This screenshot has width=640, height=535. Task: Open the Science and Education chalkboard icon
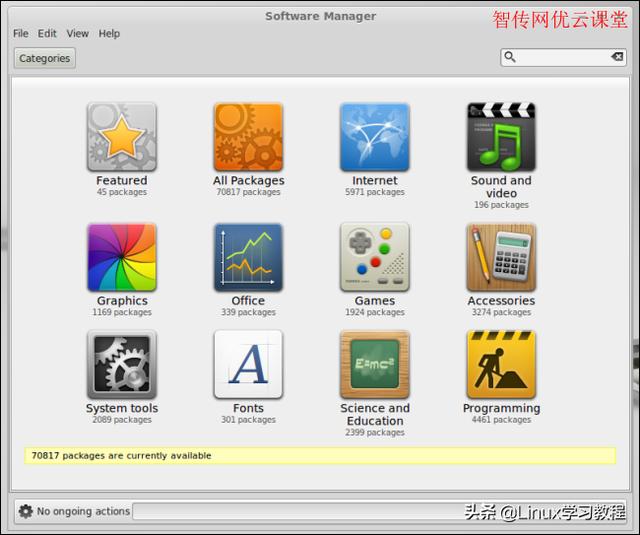point(375,364)
